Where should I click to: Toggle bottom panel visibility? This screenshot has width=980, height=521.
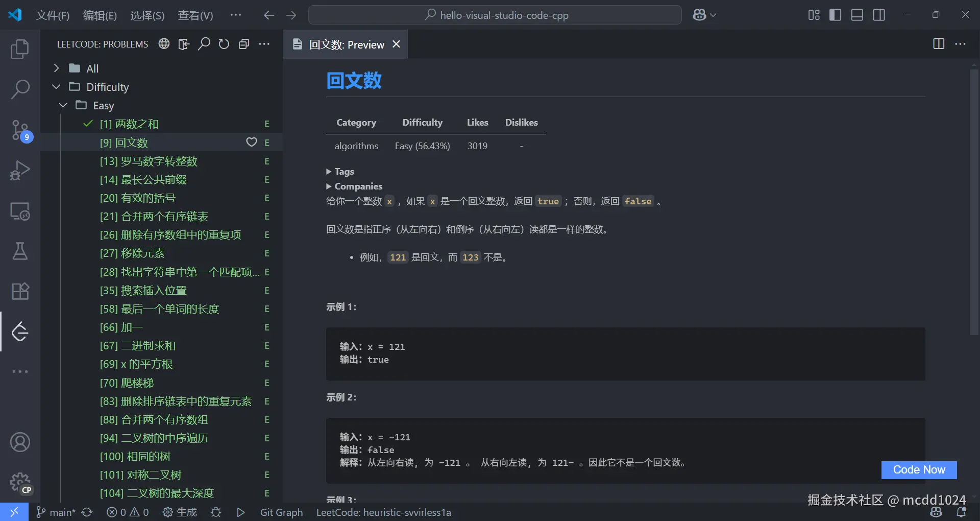(x=857, y=15)
